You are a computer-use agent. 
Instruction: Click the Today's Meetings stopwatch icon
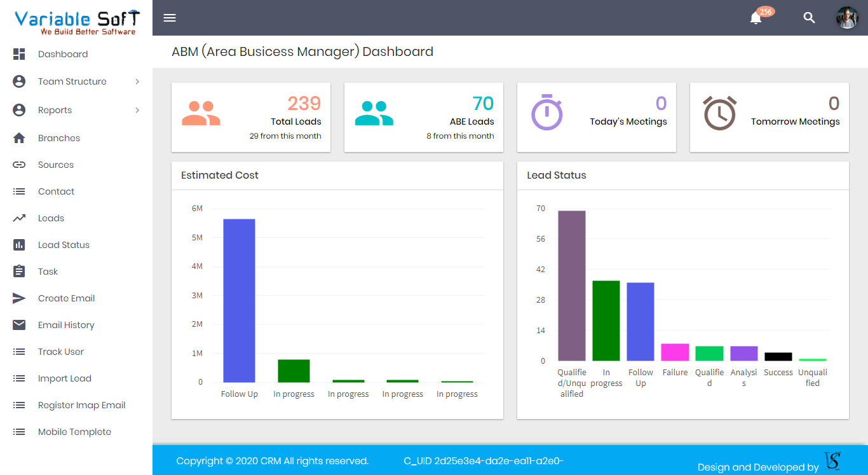tap(546, 113)
